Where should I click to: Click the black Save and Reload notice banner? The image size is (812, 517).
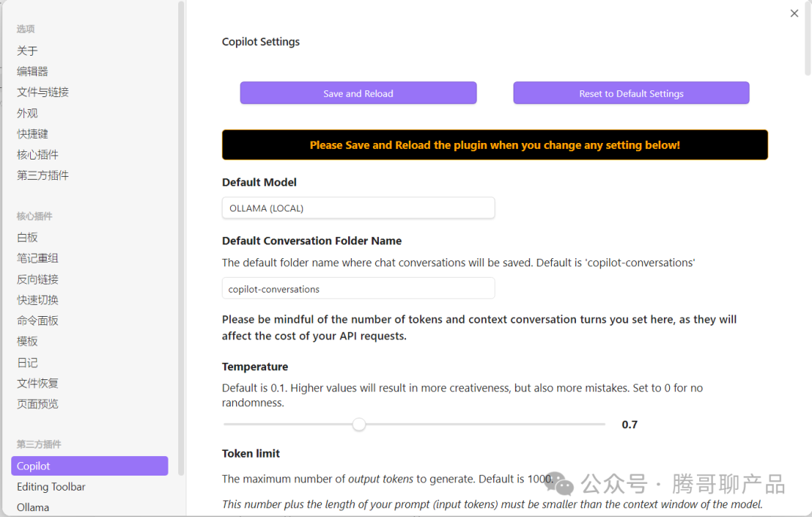(x=495, y=144)
